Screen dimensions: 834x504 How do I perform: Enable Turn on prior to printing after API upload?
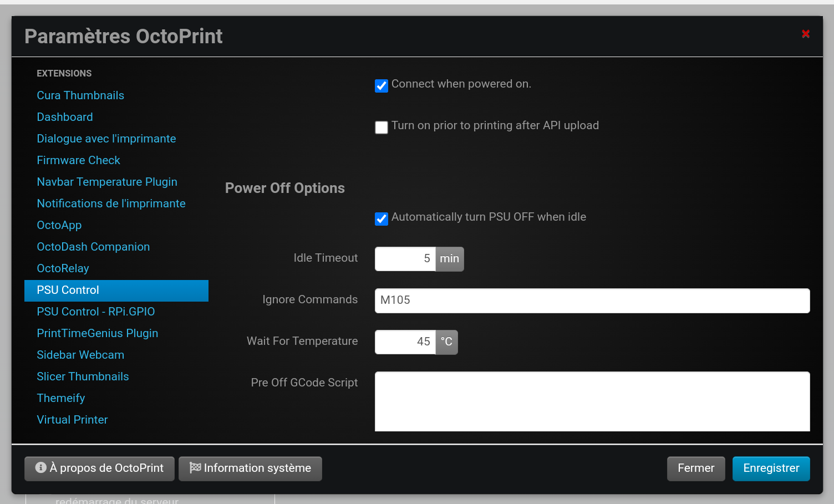coord(382,128)
